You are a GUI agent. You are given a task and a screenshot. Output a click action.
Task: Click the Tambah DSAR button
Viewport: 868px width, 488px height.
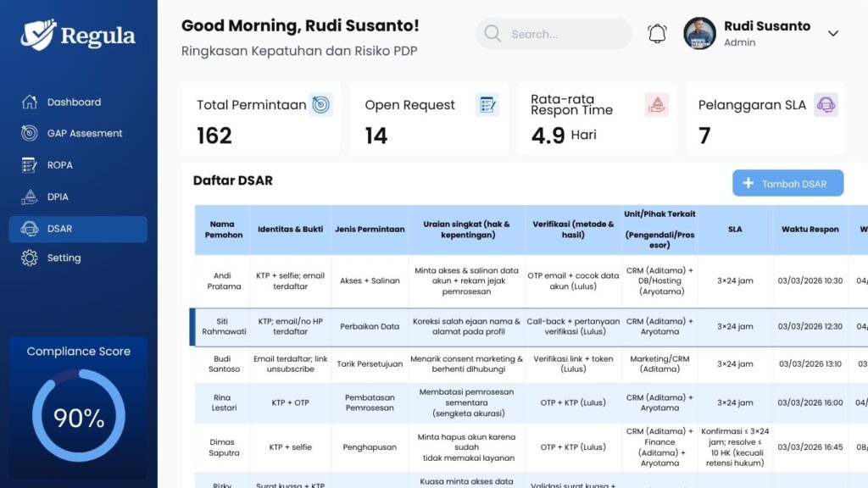point(787,183)
